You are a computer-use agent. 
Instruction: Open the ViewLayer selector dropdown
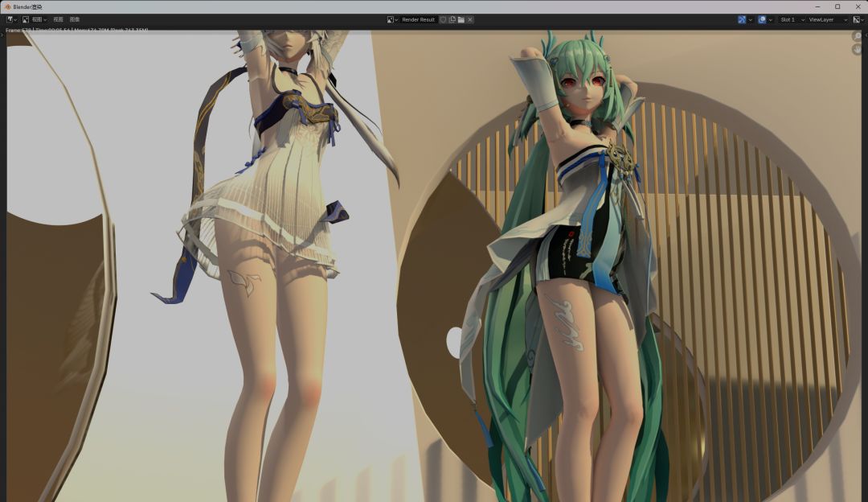pos(828,19)
